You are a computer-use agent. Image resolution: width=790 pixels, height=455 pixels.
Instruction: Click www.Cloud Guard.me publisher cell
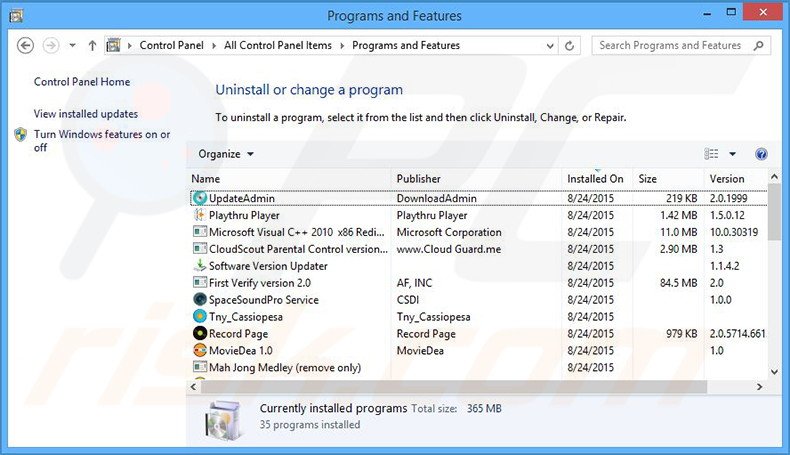pos(449,249)
